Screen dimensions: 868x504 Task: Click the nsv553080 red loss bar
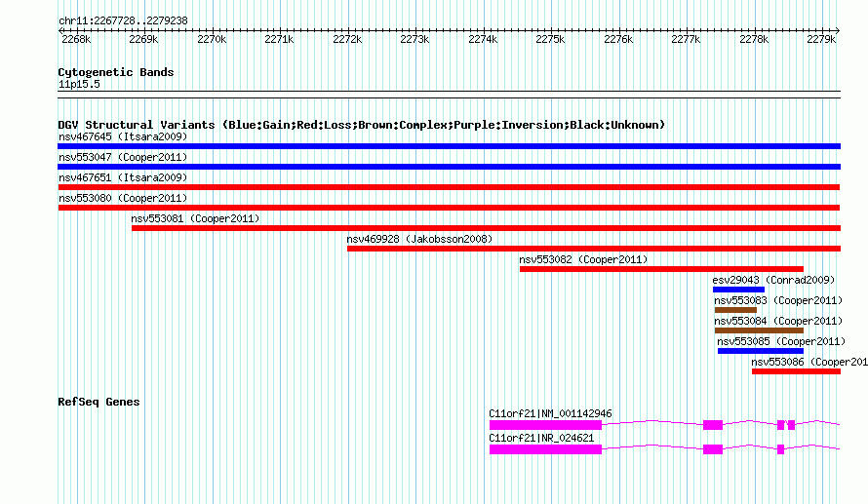pyautogui.click(x=449, y=208)
